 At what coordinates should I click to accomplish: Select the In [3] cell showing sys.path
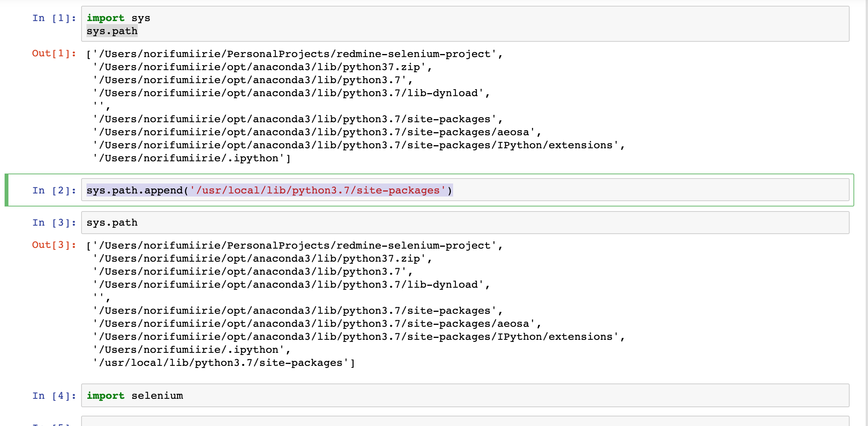pos(268,223)
